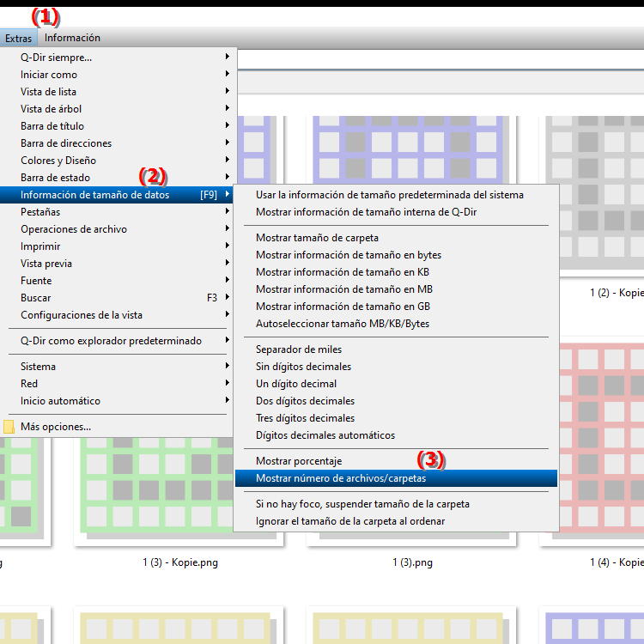Open Buscar F3 submenu
This screenshot has height=644, width=644.
pyautogui.click(x=118, y=298)
